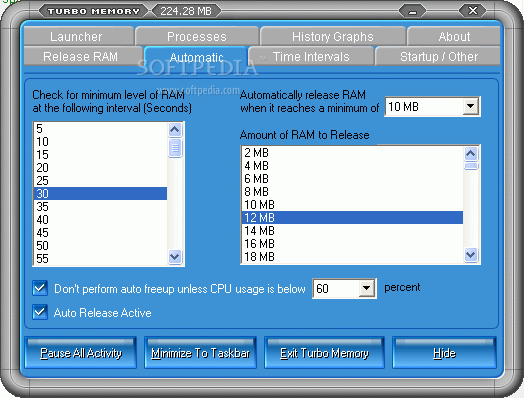Screen dimensions: 524x398
Task: Select the highlighted 30 seconds interval
Action: (x=100, y=193)
